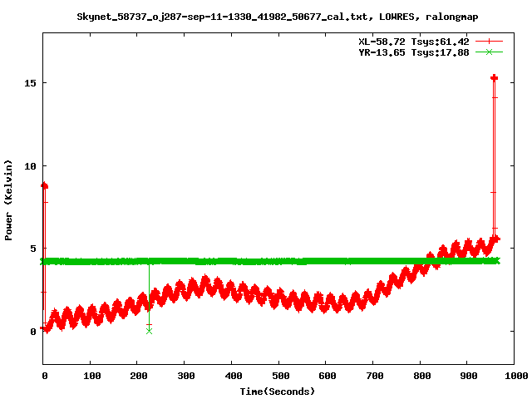The width and height of the screenshot is (532, 399).
Task: Click the red spike marker near 9 Kelvin at start
Action: [x=44, y=185]
